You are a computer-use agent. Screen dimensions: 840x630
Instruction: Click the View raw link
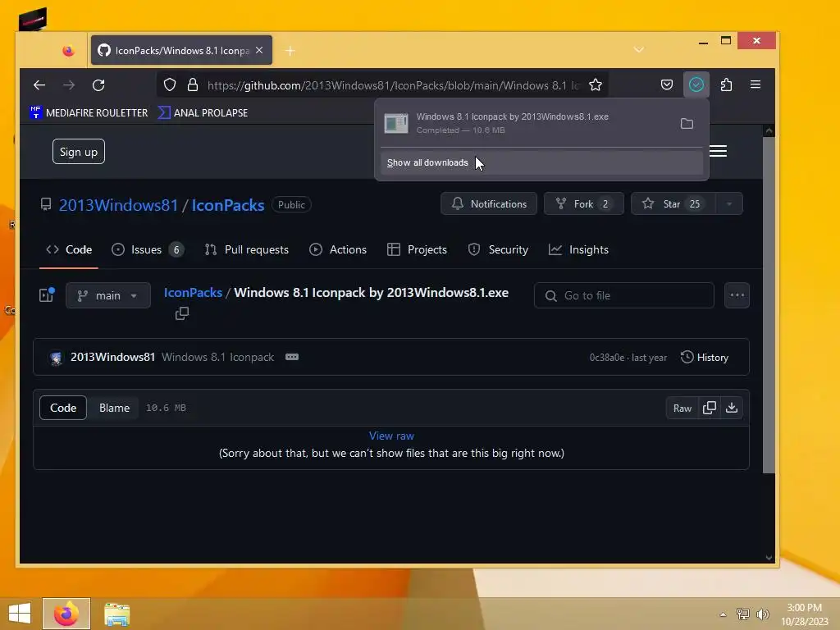tap(391, 436)
